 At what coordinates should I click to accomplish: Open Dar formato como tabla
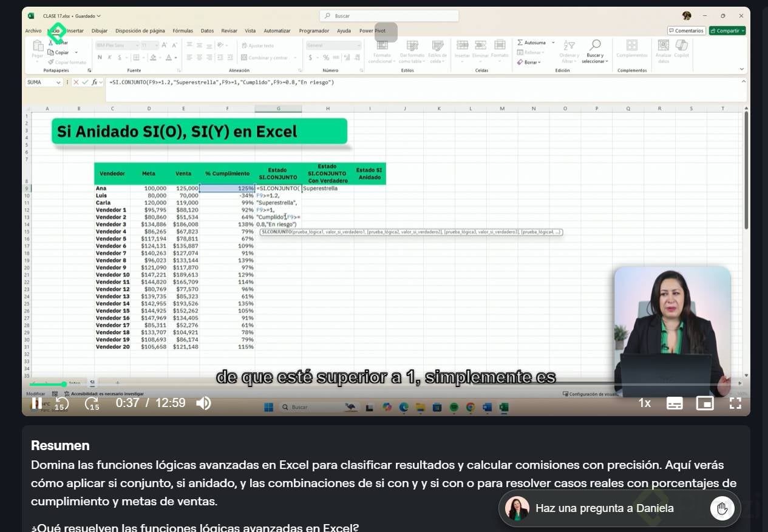tap(412, 52)
